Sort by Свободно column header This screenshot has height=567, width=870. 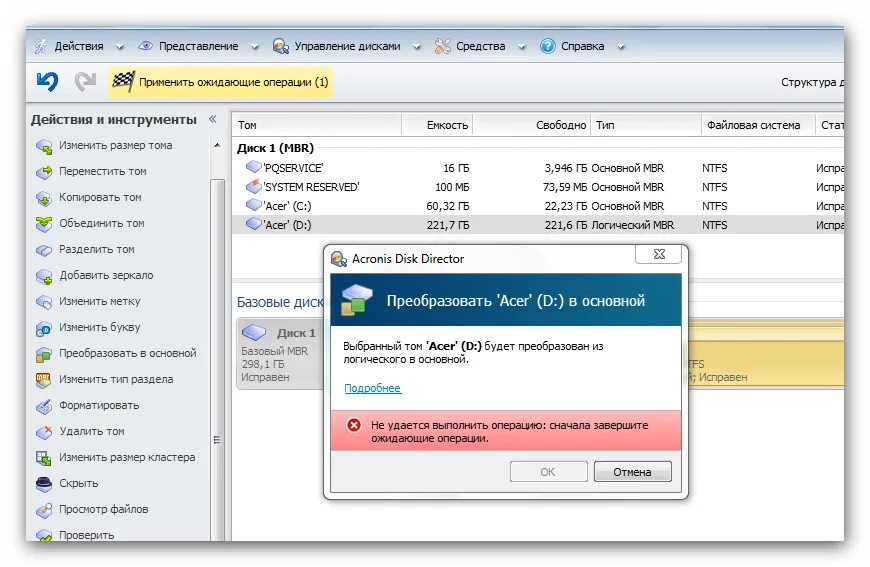(x=531, y=125)
